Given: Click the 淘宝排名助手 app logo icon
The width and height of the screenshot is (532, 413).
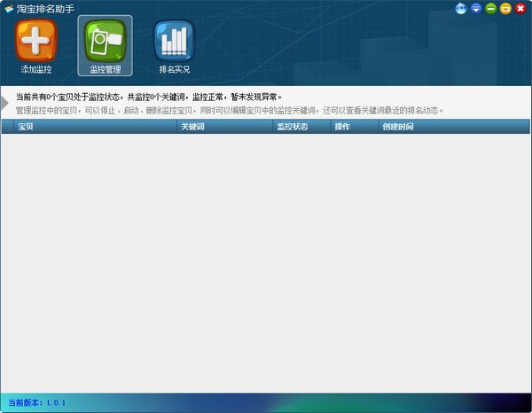Looking at the screenshot, I should coord(9,9).
